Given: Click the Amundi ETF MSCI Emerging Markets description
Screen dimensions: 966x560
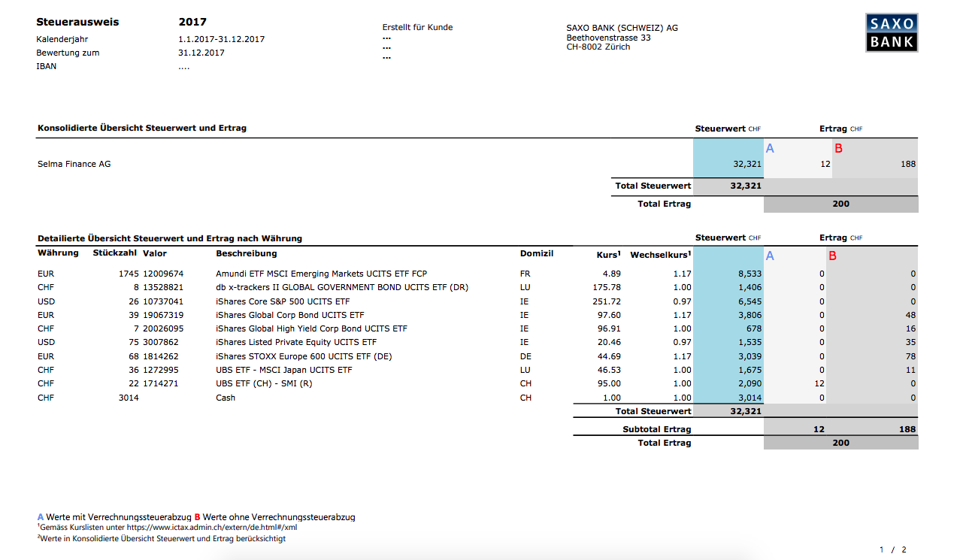Looking at the screenshot, I should tap(322, 274).
